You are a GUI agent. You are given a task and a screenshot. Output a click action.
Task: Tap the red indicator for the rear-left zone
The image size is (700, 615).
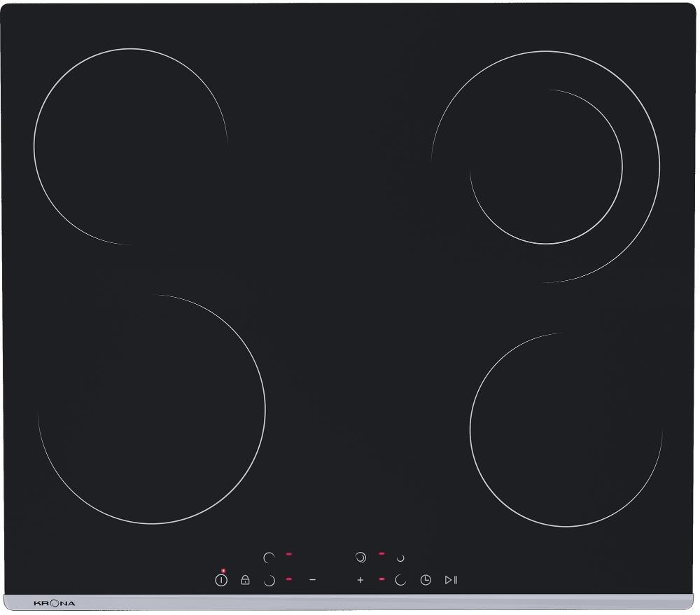[x=289, y=554]
